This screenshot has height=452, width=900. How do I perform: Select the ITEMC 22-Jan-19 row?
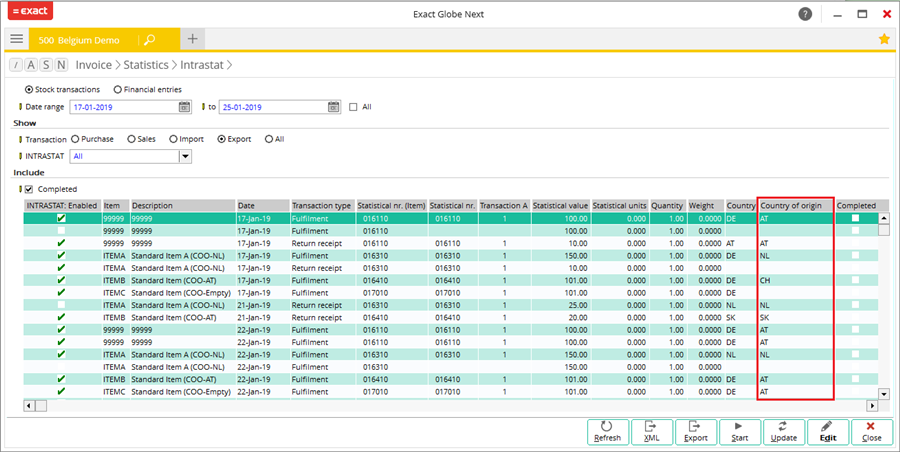coord(451,392)
